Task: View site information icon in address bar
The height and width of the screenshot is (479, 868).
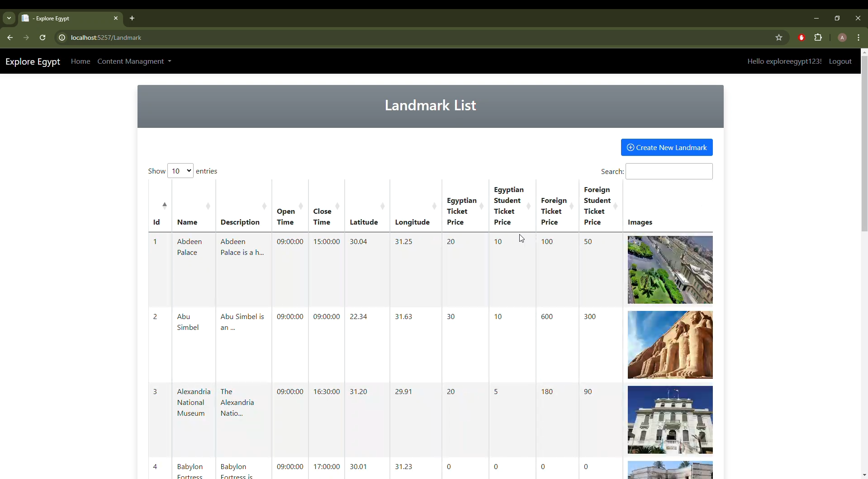Action: pyautogui.click(x=62, y=38)
